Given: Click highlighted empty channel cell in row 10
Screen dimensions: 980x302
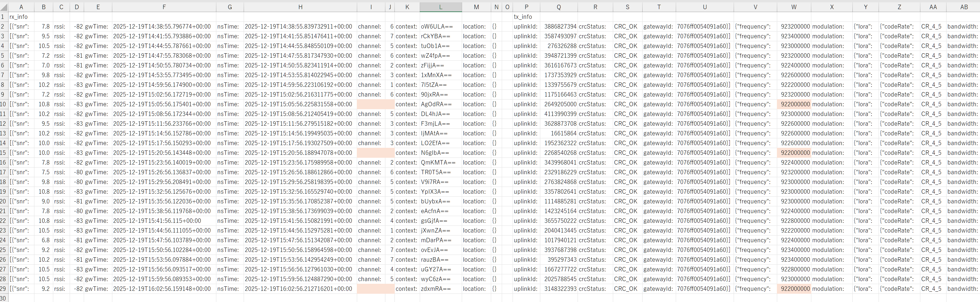Looking at the screenshot, I should (375, 104).
